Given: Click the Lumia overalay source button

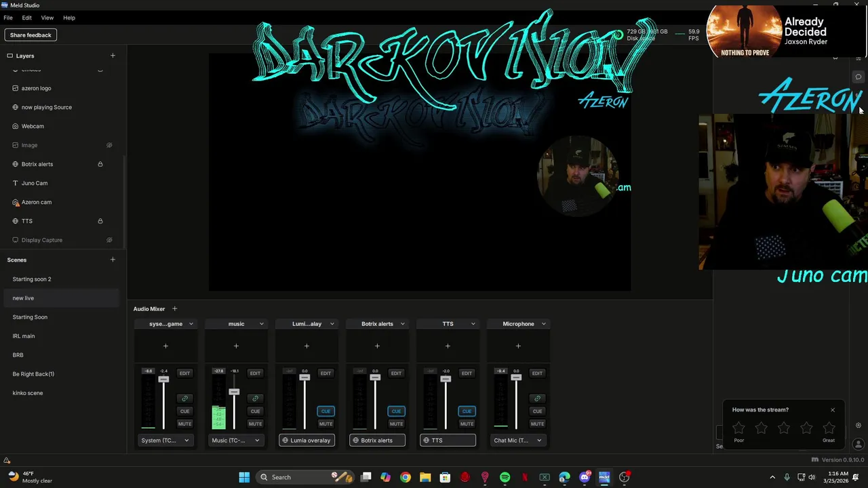Looking at the screenshot, I should pos(307,441).
